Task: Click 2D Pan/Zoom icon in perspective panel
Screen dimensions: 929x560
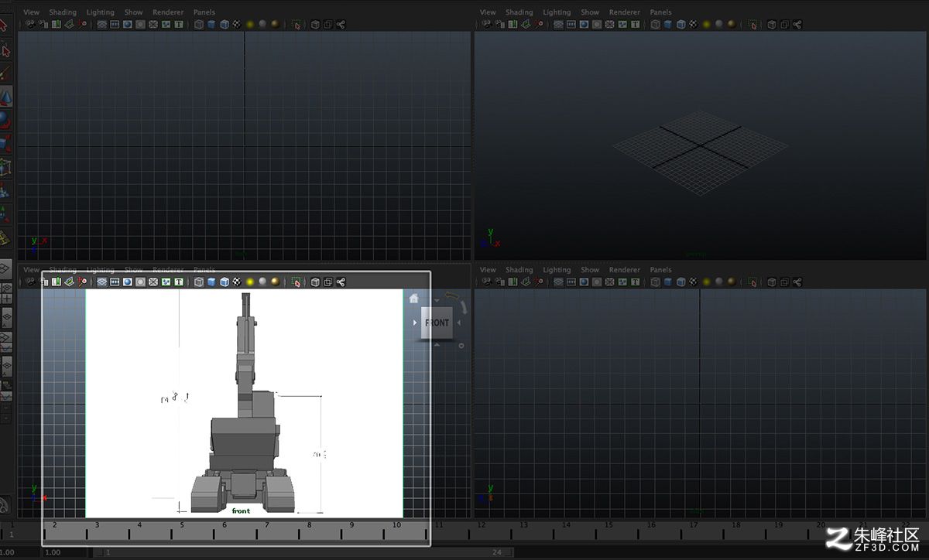Action: (539, 24)
